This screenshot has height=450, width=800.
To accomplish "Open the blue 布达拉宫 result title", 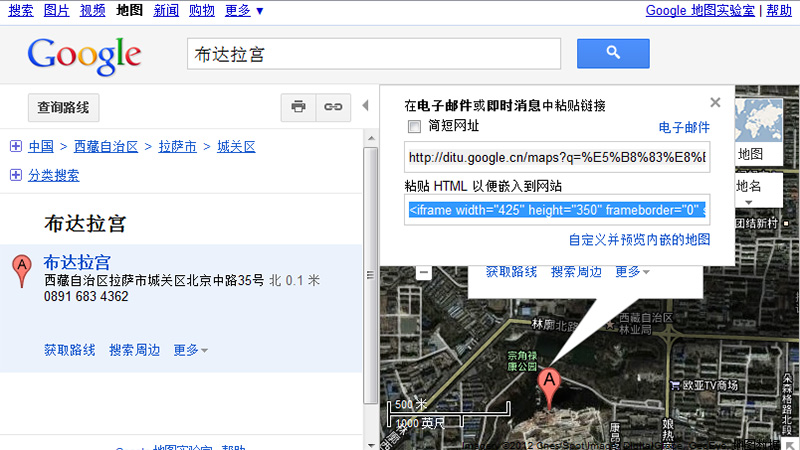I will click(x=77, y=262).
